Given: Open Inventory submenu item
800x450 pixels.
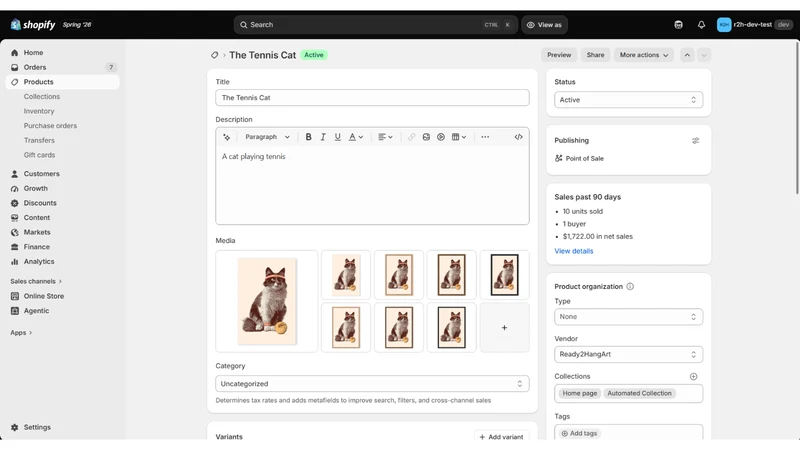Looking at the screenshot, I should (x=39, y=111).
